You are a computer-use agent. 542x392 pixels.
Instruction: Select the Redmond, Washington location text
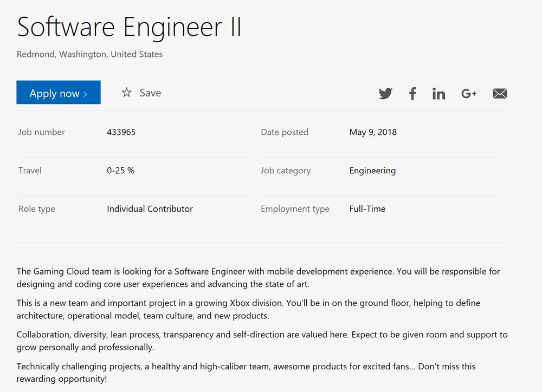[89, 54]
